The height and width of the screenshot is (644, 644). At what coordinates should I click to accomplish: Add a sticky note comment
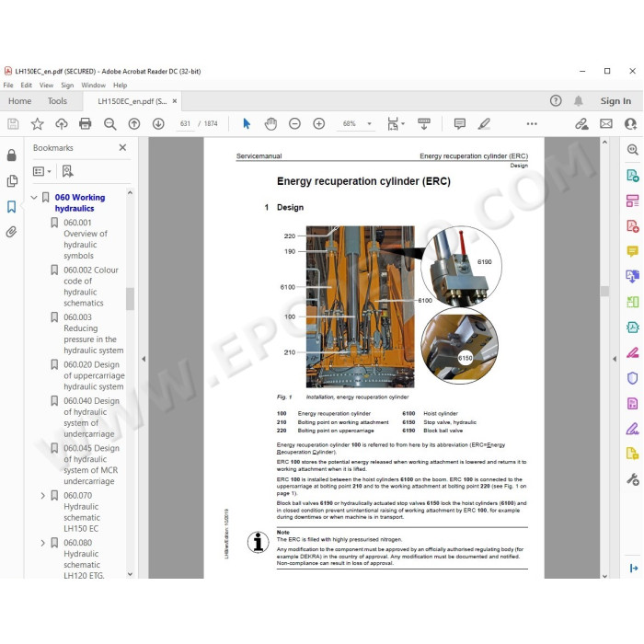(x=460, y=123)
